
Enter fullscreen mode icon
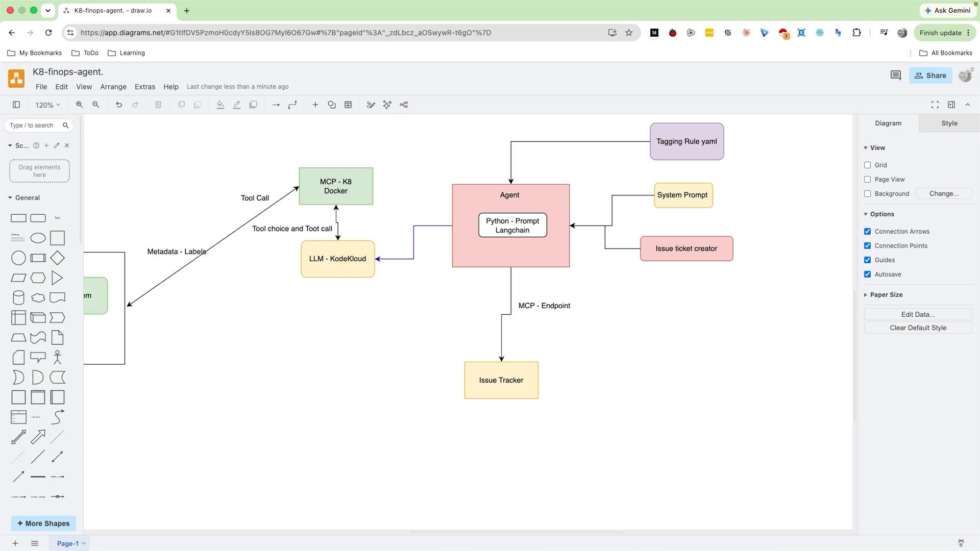935,105
